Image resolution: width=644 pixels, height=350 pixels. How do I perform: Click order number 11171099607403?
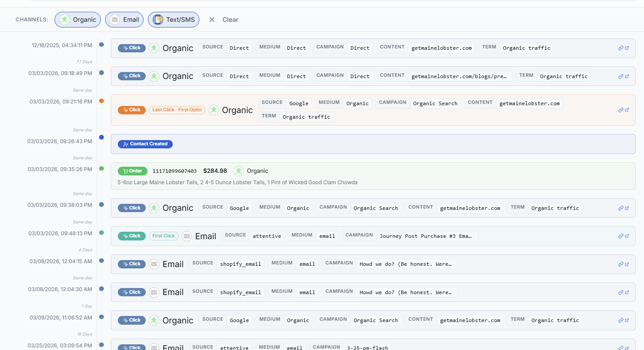pyautogui.click(x=175, y=171)
